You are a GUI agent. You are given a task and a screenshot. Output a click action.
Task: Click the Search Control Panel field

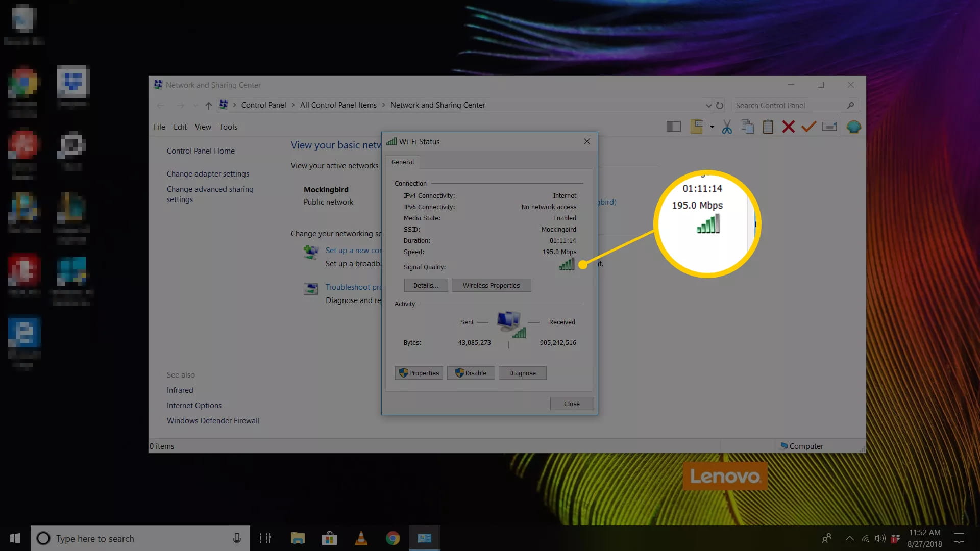[789, 106]
